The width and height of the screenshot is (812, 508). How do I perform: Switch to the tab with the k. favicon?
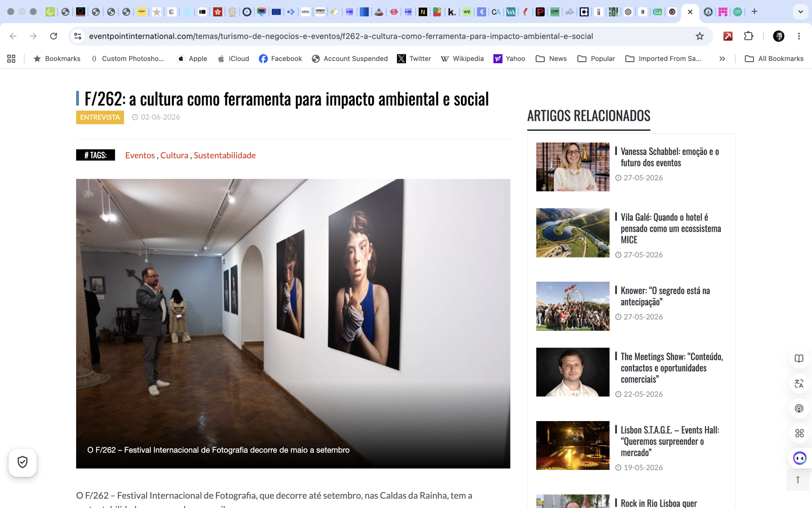click(x=452, y=12)
